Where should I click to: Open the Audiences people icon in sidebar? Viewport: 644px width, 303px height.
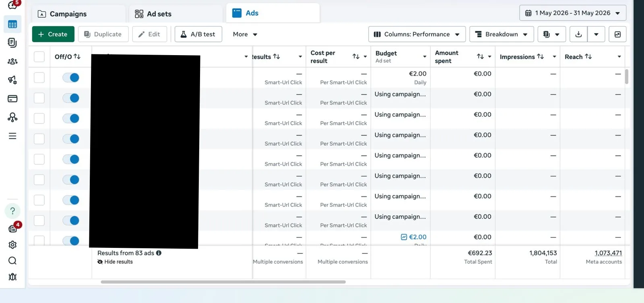(12, 62)
